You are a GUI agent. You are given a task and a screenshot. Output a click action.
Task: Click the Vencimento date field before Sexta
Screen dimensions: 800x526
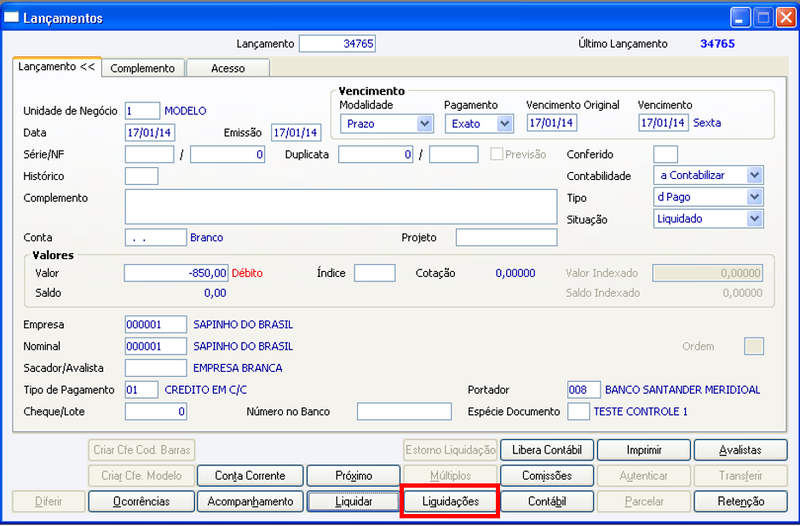pos(663,123)
